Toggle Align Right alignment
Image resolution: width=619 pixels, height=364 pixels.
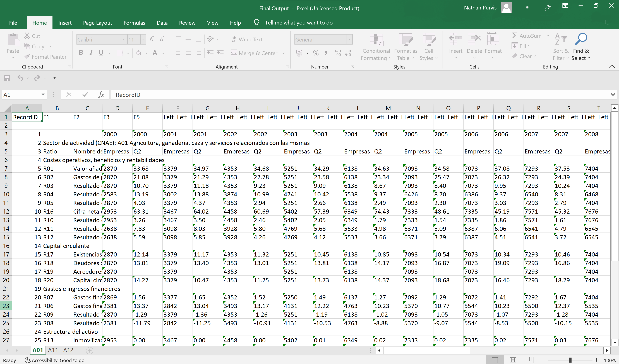click(x=198, y=53)
